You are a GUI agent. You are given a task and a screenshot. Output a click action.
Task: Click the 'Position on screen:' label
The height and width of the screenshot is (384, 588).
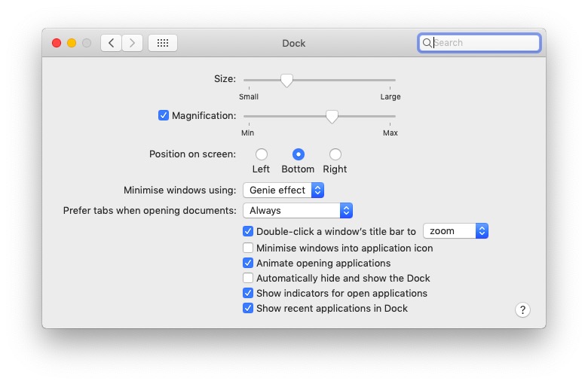pos(192,154)
